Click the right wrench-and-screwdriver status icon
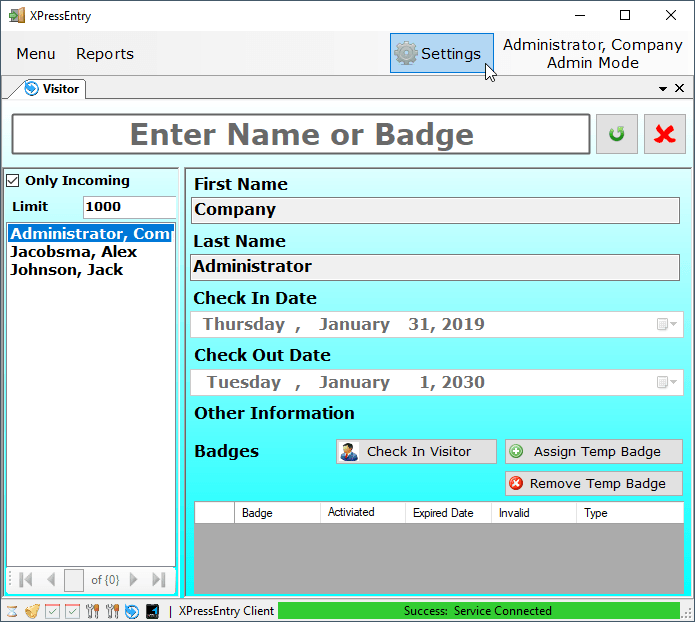The width and height of the screenshot is (695, 622). (x=112, y=611)
